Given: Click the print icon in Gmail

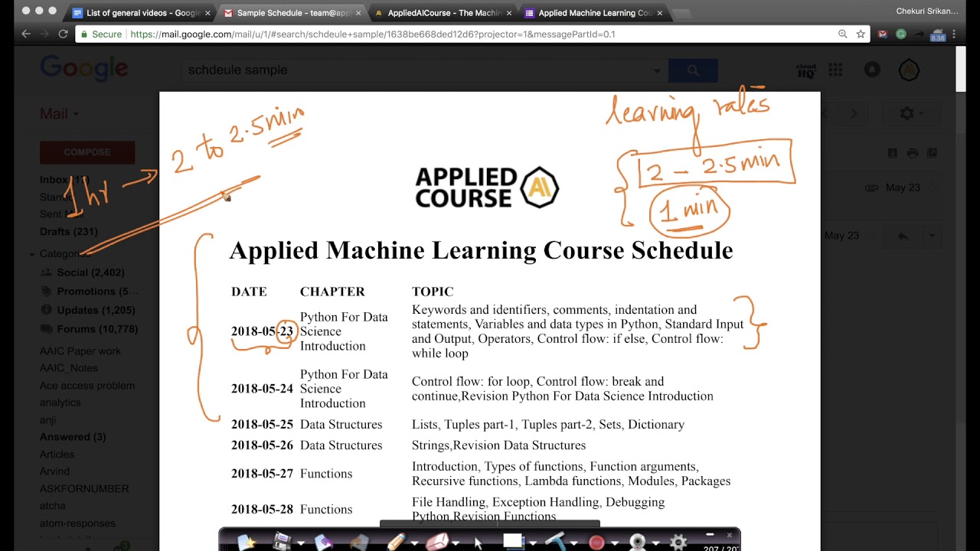Looking at the screenshot, I should [x=913, y=153].
